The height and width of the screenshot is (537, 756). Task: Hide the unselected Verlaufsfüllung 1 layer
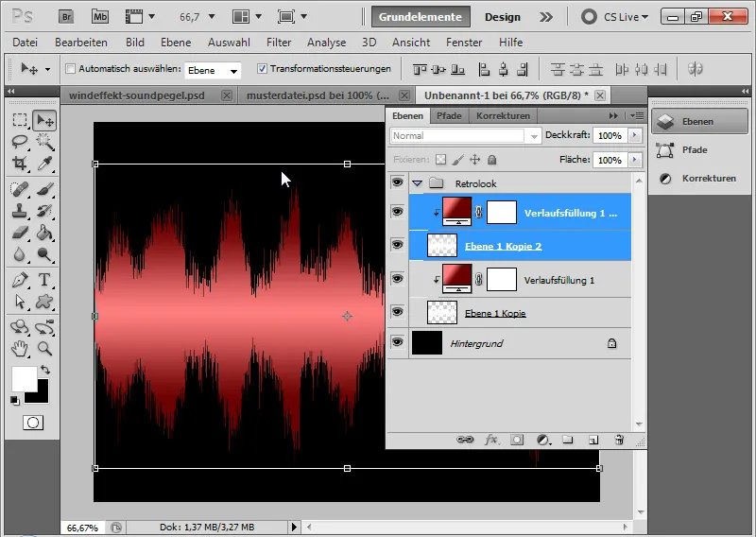[x=397, y=278]
